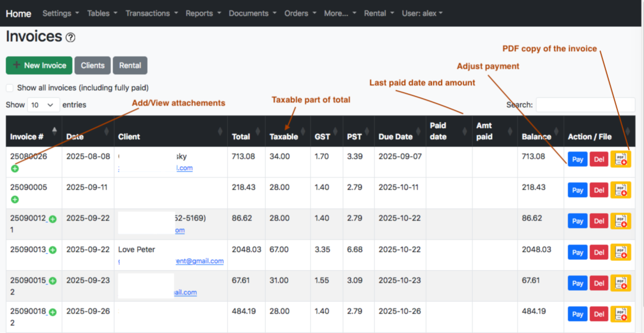Open the entries-per-page dropdown

[x=43, y=105]
